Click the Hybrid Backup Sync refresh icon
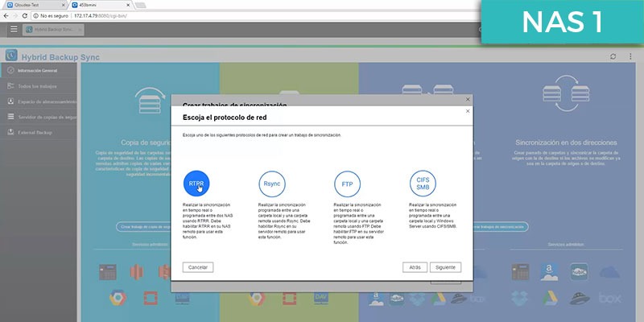 coord(613,56)
